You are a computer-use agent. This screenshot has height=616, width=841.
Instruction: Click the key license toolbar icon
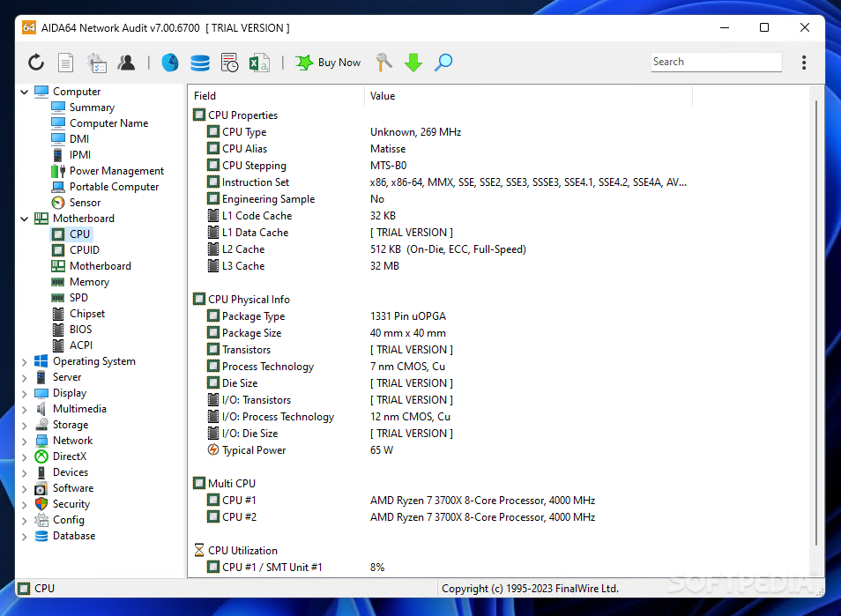pyautogui.click(x=384, y=63)
